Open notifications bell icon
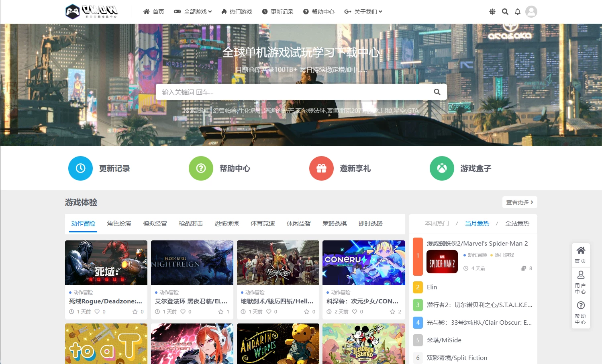 tap(518, 12)
